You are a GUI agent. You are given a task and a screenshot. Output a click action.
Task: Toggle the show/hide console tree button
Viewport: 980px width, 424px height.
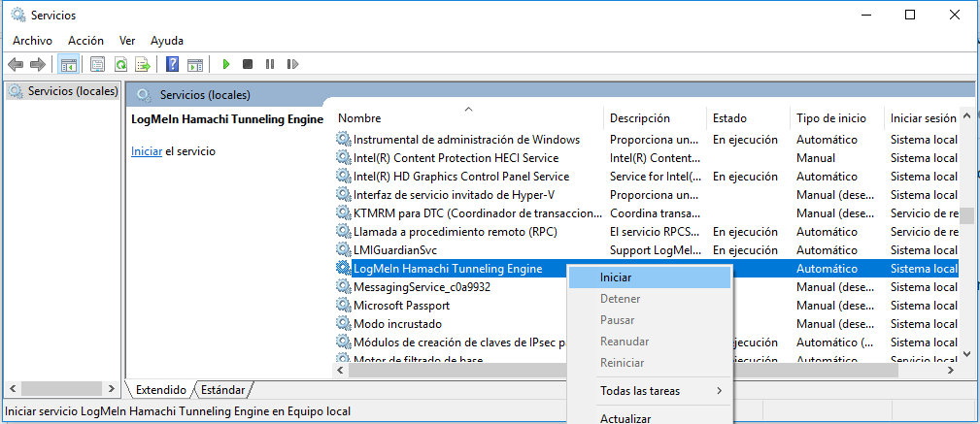tap(69, 64)
